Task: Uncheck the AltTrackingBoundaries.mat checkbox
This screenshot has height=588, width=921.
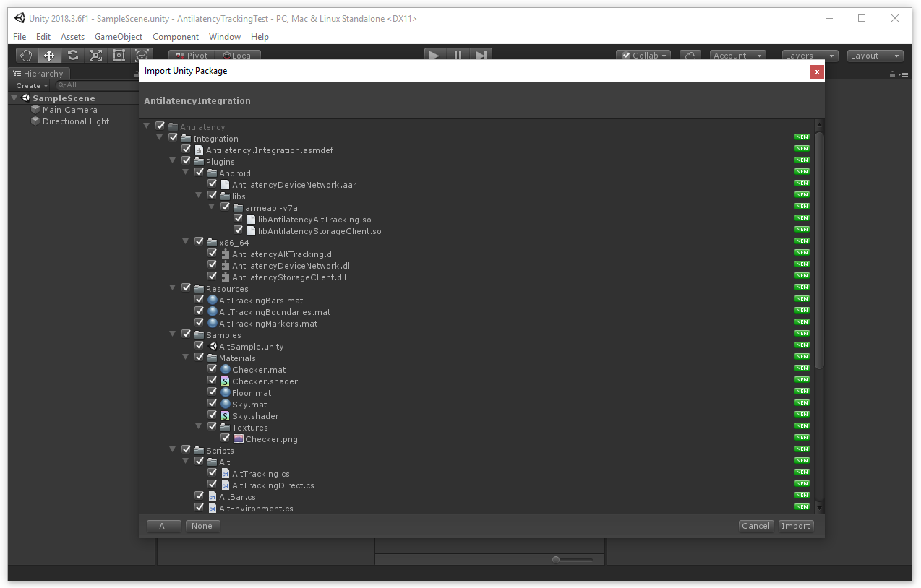Action: point(199,311)
